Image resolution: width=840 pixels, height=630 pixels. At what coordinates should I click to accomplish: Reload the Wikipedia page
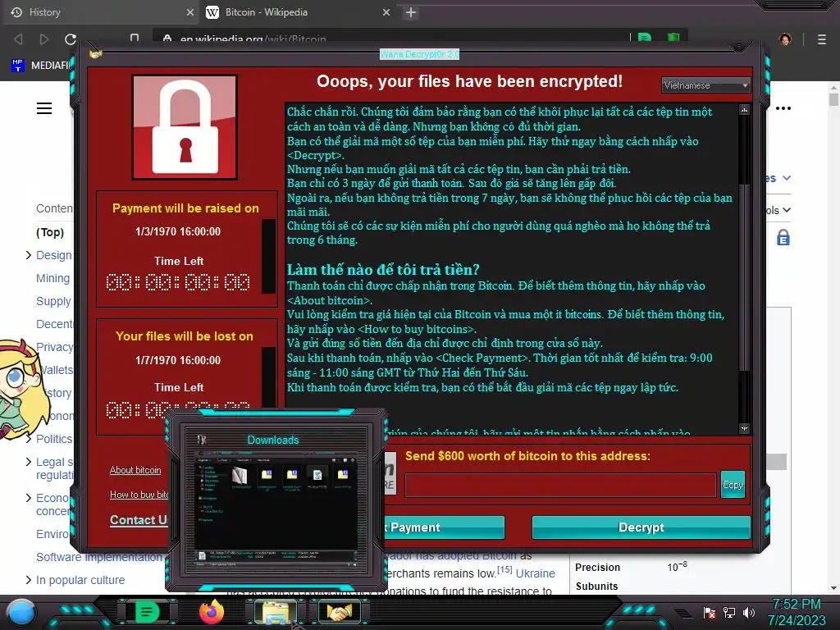(x=71, y=39)
